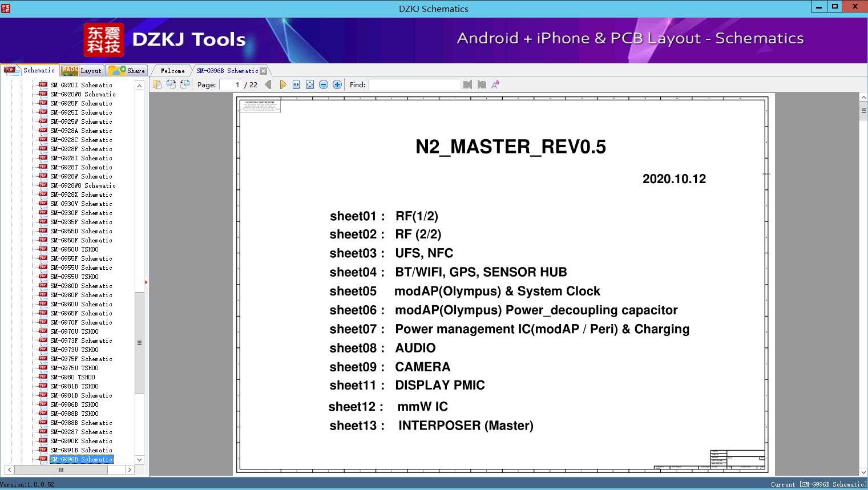Collapse the left tree panel with the splitter arrow
This screenshot has height=490, width=868.
click(x=146, y=282)
